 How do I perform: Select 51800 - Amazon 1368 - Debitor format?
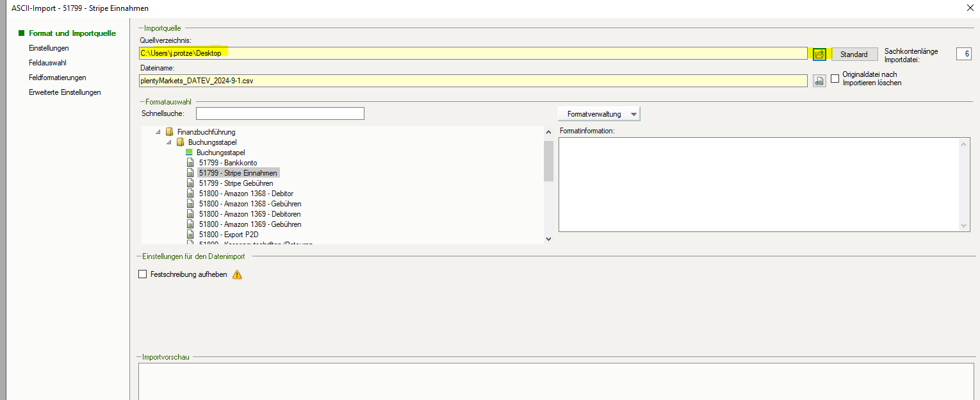tap(246, 194)
